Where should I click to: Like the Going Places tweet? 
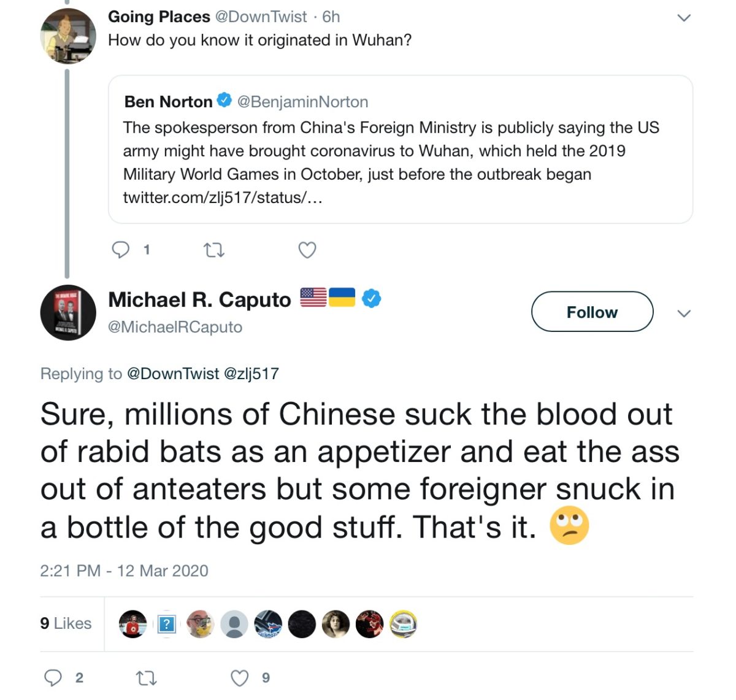point(307,250)
